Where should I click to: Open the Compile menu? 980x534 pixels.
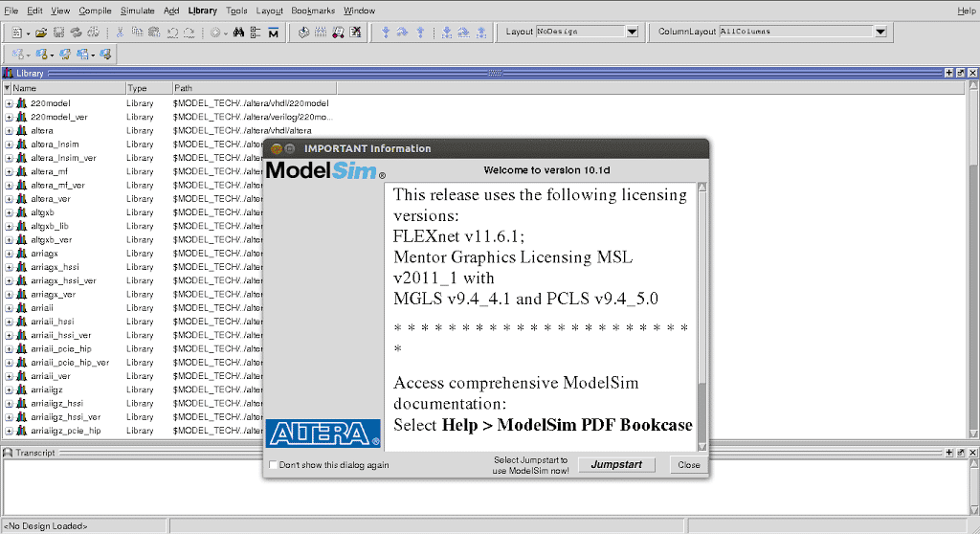pyautogui.click(x=95, y=11)
